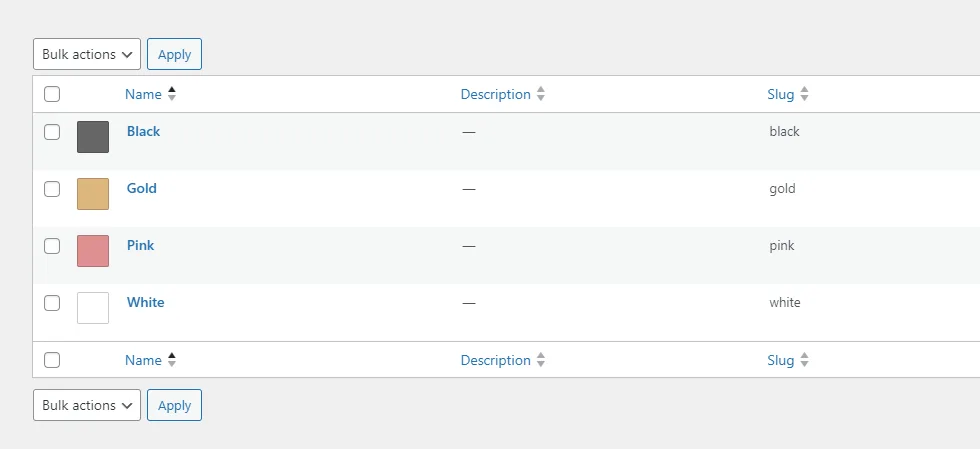Click sort arrows beside bottom Description header

click(x=541, y=360)
